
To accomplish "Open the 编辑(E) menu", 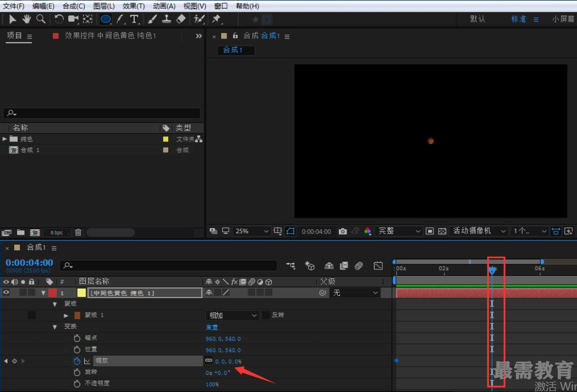I will (43, 6).
